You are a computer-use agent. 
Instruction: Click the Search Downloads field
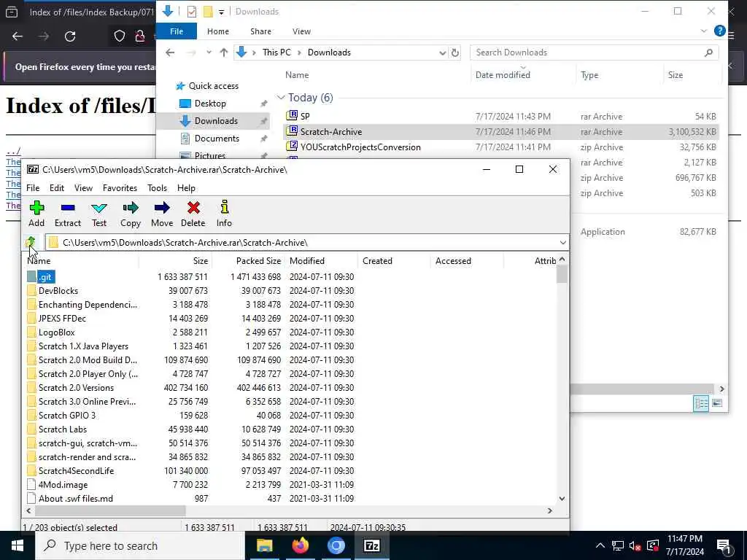point(594,52)
